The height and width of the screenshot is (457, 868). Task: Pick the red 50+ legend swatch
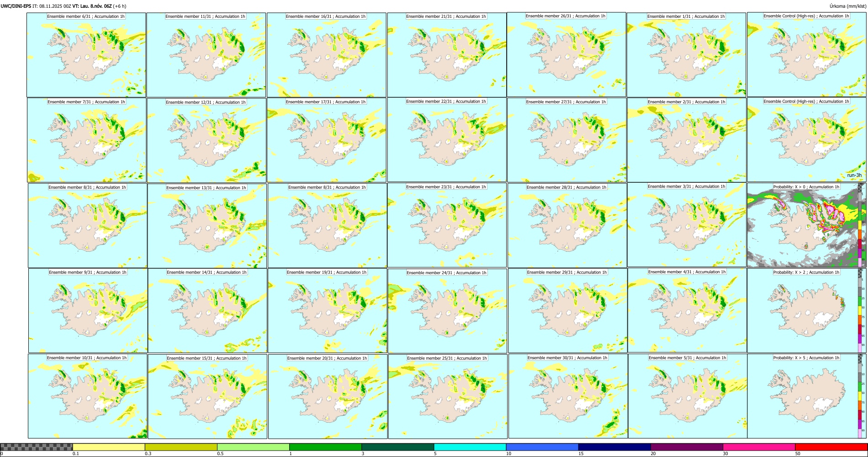(x=831, y=447)
